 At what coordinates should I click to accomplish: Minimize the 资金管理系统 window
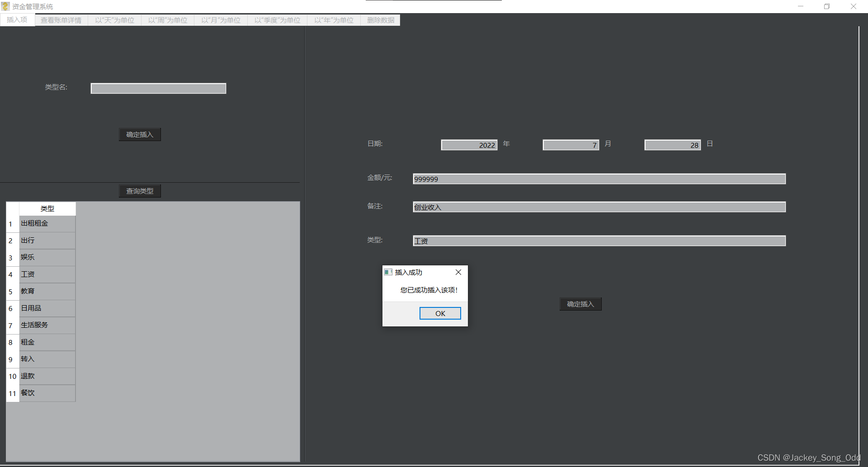click(x=801, y=6)
